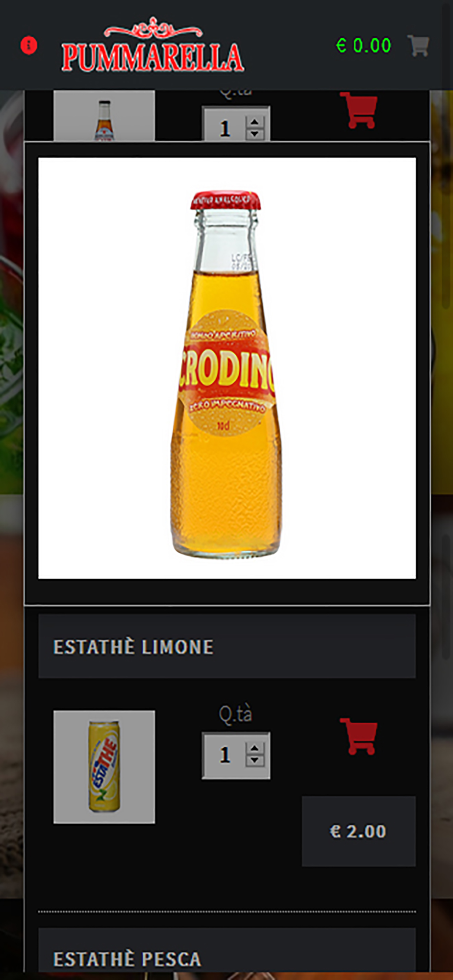Open the small bottle thumbnail at top
Viewport: 453px width, 980px height.
(x=104, y=116)
